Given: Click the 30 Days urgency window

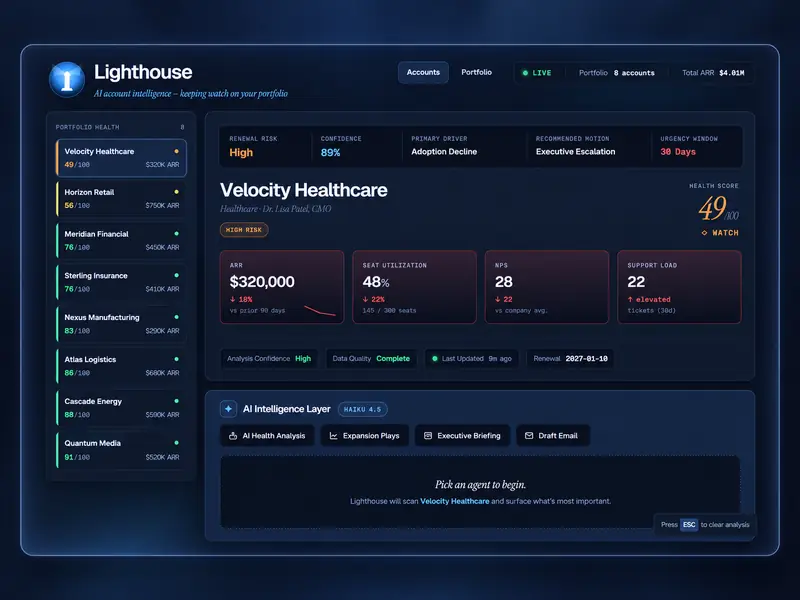Looking at the screenshot, I should (678, 152).
